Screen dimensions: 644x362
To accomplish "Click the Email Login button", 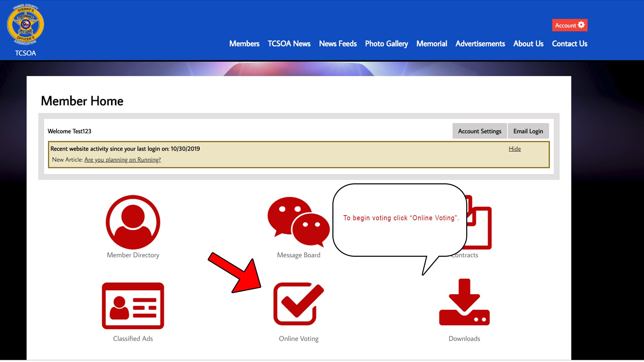I will tap(528, 131).
